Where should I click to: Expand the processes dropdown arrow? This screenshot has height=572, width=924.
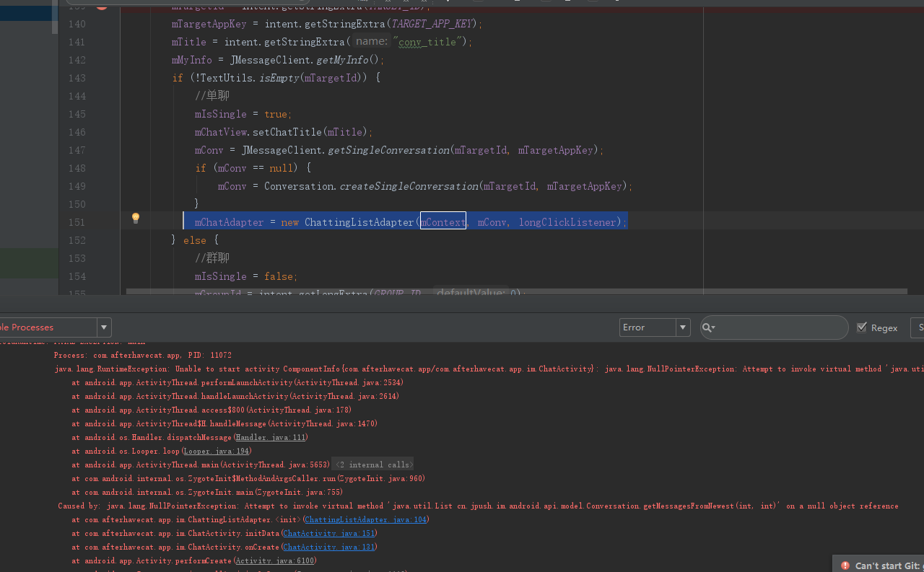tap(105, 327)
